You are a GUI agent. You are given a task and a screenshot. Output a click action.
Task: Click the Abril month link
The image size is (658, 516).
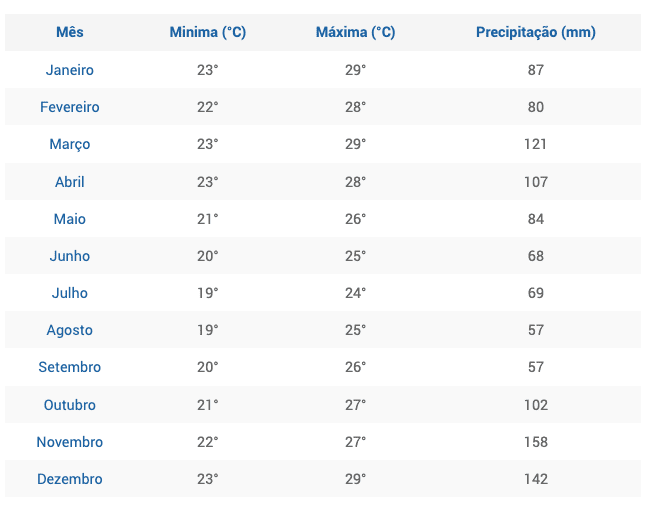click(x=70, y=182)
